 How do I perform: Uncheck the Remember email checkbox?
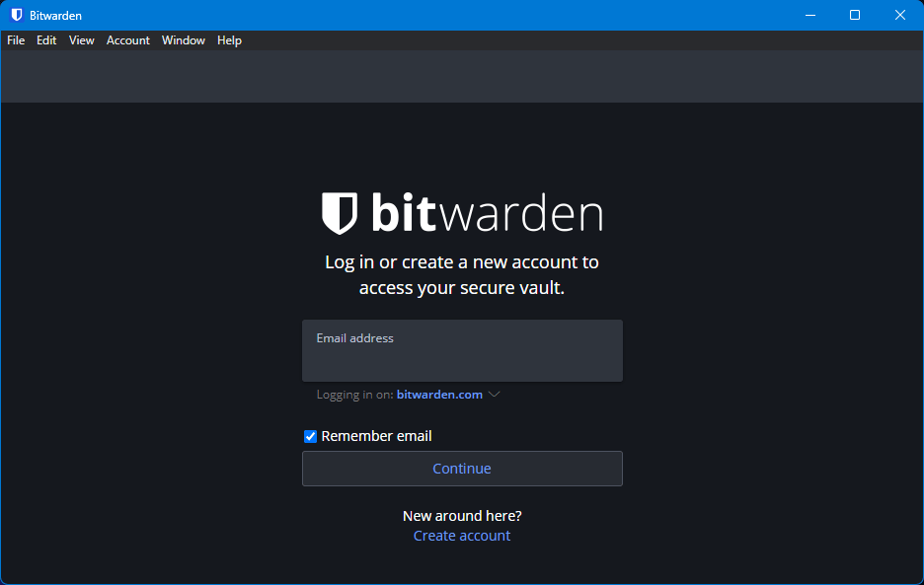[x=310, y=435]
